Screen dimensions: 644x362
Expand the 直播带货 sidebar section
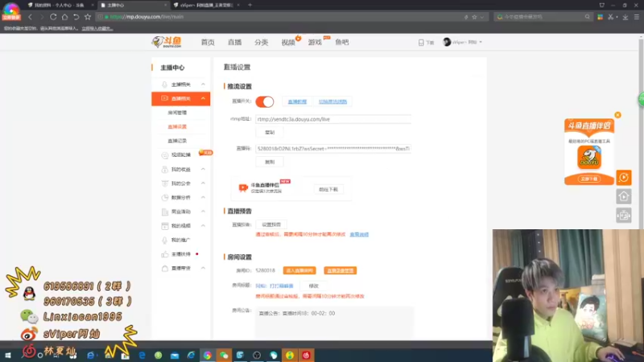pos(203,268)
